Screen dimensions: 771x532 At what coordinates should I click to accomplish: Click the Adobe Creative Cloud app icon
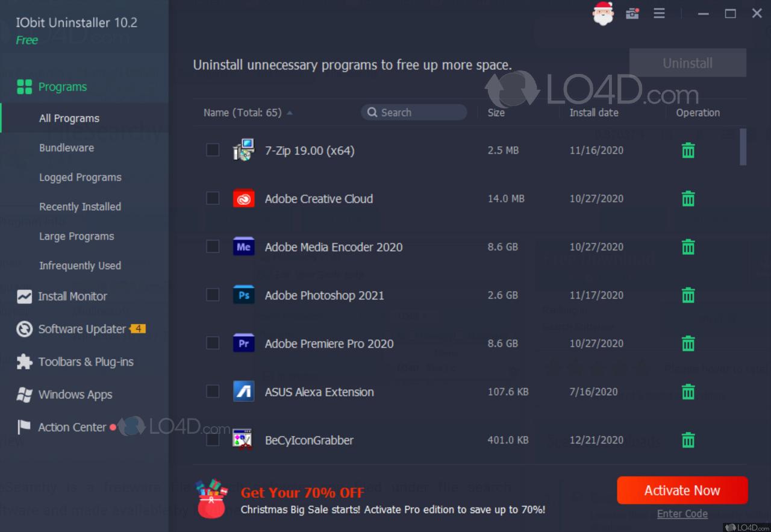[244, 198]
